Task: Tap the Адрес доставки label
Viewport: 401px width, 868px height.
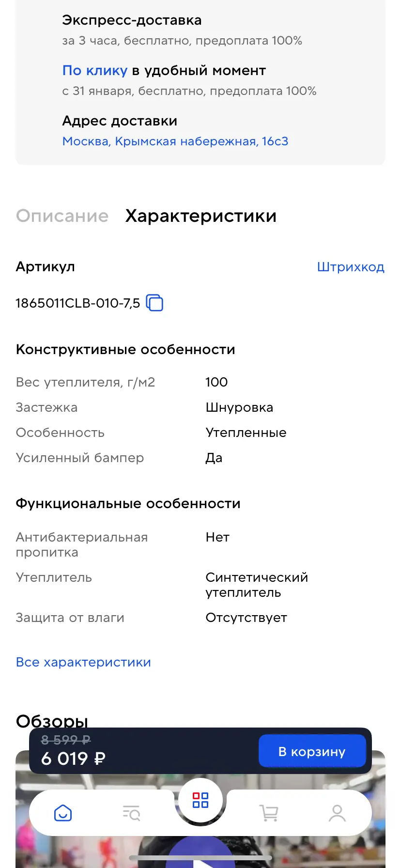Action: (120, 121)
